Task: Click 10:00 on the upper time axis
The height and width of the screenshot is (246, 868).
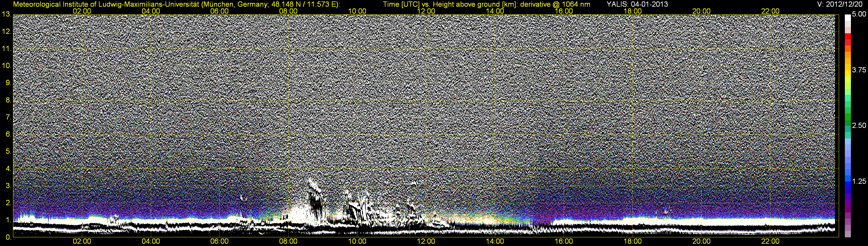Action: point(357,11)
